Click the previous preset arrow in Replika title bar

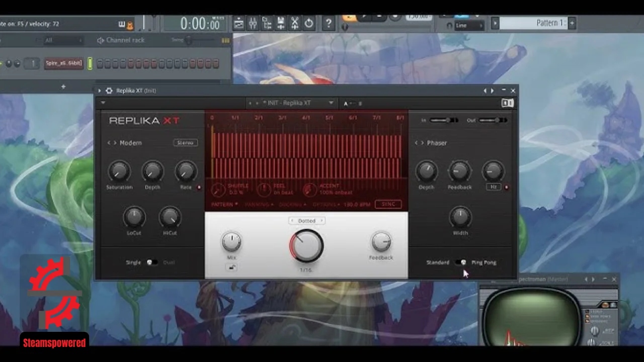(x=485, y=91)
